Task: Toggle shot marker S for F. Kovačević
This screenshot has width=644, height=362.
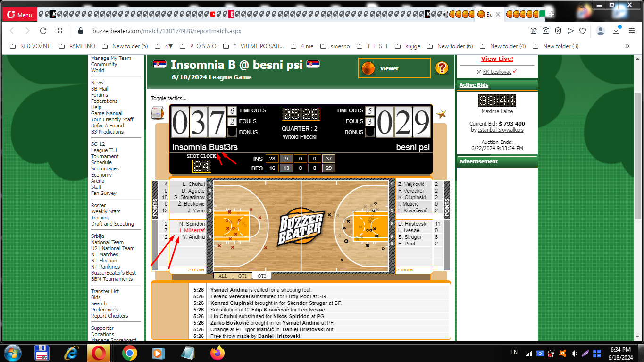Action: (392, 210)
